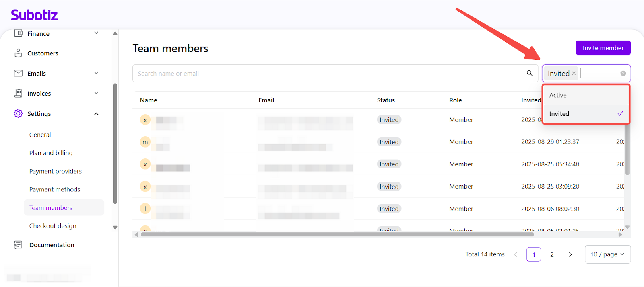Click the Settings gear icon
This screenshot has height=287, width=644.
pyautogui.click(x=18, y=113)
